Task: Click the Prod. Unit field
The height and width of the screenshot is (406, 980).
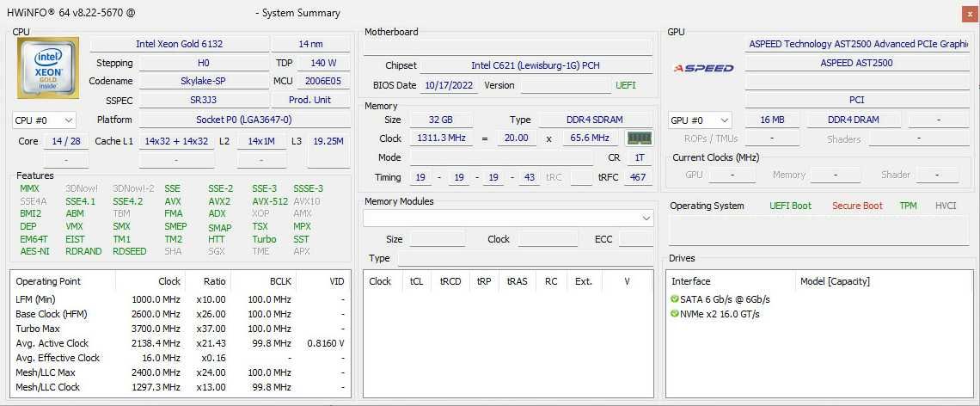Action: 310,100
